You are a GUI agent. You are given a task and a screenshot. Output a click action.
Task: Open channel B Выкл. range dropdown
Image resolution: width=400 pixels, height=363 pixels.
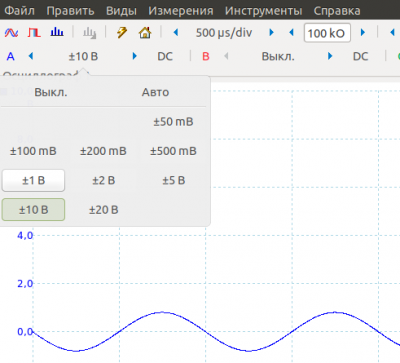pos(278,56)
